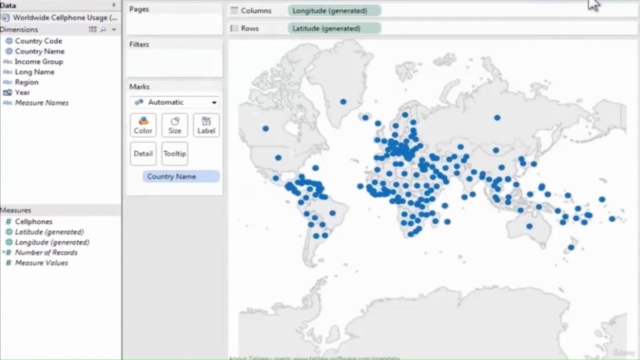640x360 pixels.
Task: Click the data source icon beside Worldwide Cellphone Usage
Action: coord(5,18)
